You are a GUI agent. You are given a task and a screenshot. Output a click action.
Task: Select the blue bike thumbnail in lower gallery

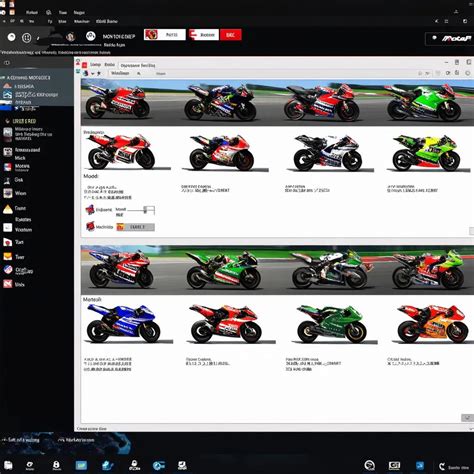[x=123, y=323]
